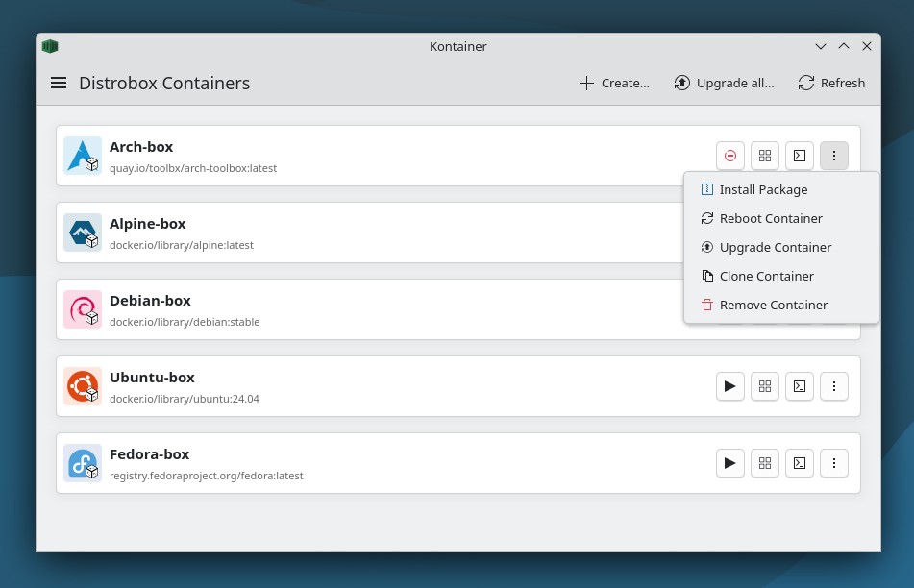Open terminal in Fedora-box container
Screen dimensions: 914x588
pos(800,463)
